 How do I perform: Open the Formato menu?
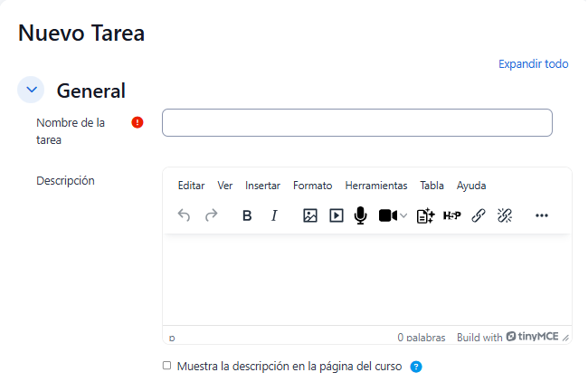coord(312,186)
